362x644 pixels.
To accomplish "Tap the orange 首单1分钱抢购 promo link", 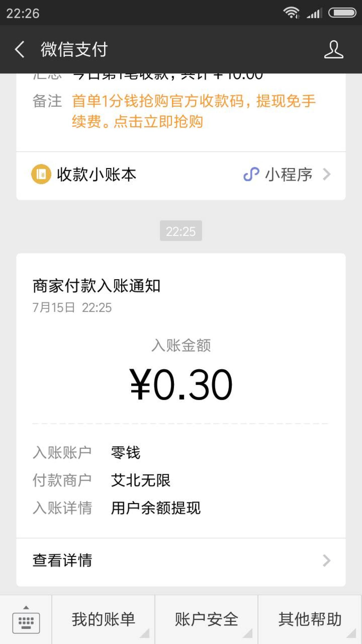I will (x=193, y=111).
